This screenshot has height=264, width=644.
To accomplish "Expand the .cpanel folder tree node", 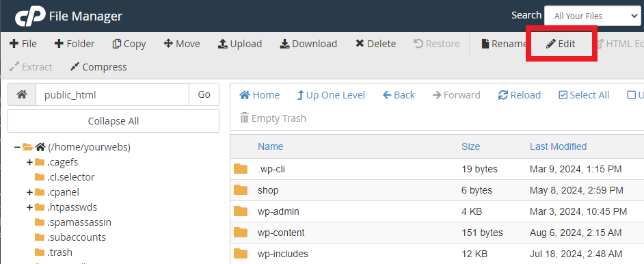I will point(29,192).
